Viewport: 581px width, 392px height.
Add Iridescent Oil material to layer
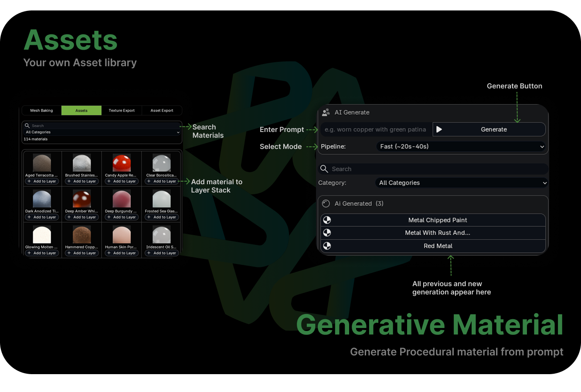point(162,253)
